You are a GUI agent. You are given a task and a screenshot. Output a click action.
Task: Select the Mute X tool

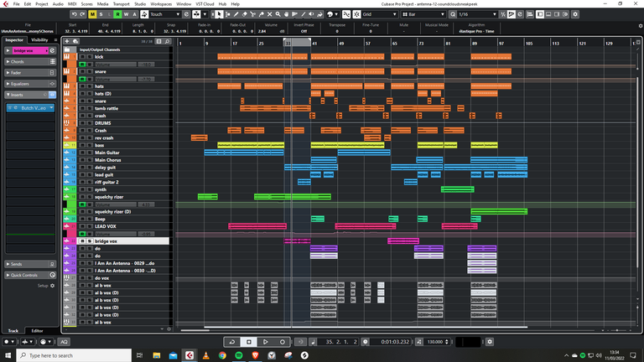pos(269,14)
